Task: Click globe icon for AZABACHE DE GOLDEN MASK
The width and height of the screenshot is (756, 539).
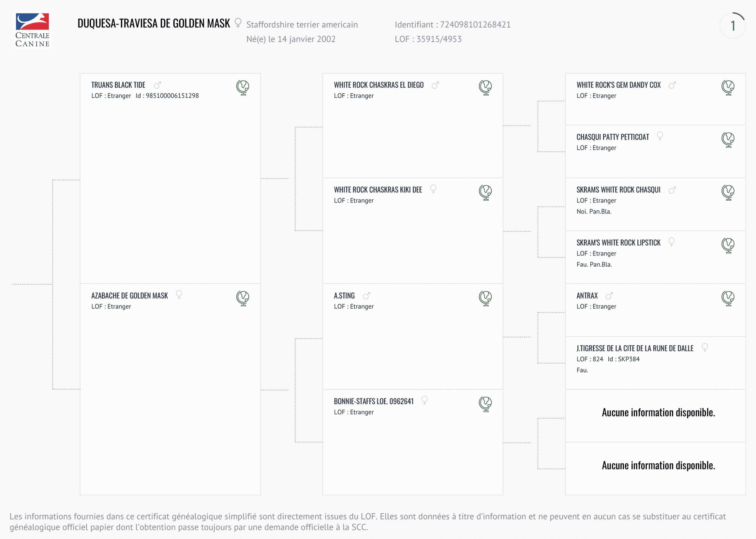Action: click(243, 298)
